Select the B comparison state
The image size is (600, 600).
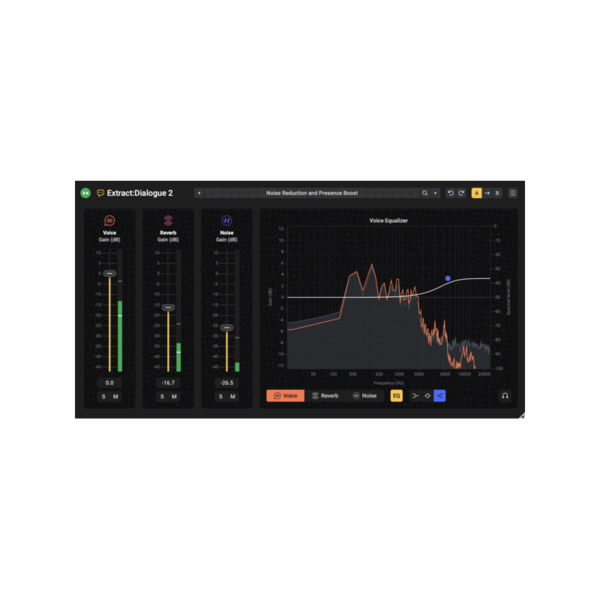[497, 193]
